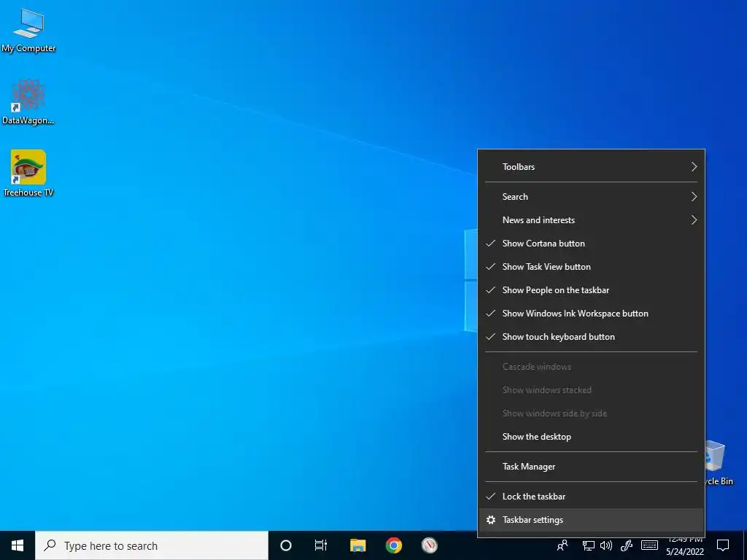Open Task Manager from context menu
Image resolution: width=747 pixels, height=560 pixels.
click(591, 467)
